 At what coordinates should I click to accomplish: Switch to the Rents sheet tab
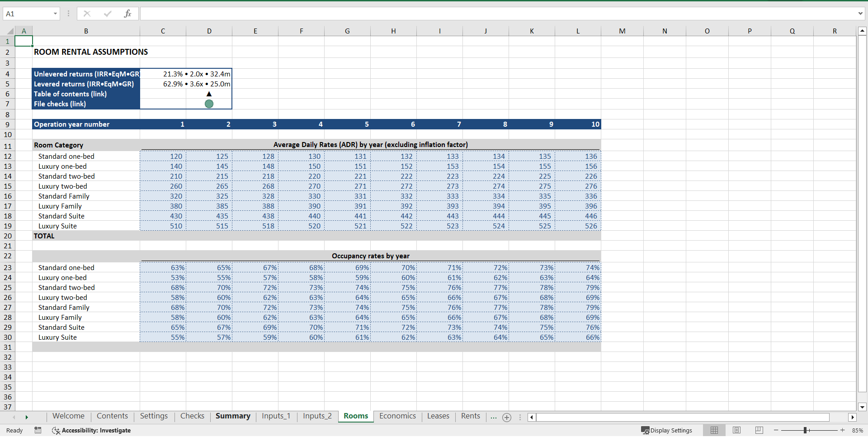pos(470,416)
